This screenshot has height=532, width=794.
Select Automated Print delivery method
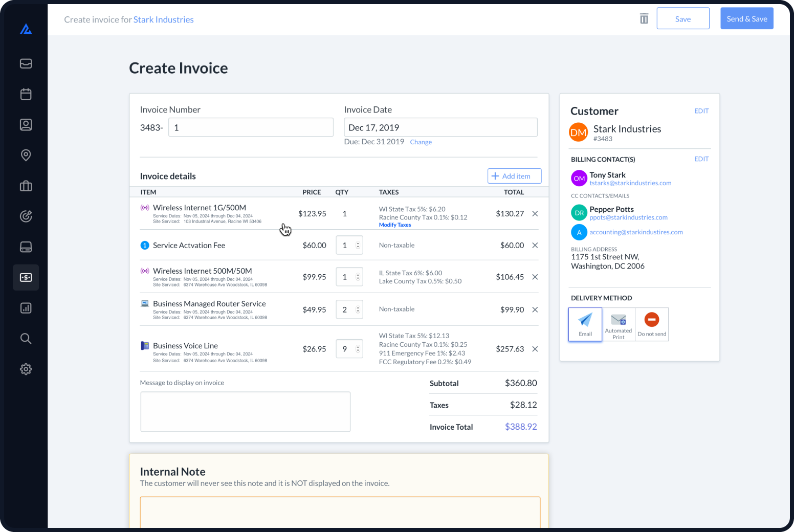coord(618,324)
